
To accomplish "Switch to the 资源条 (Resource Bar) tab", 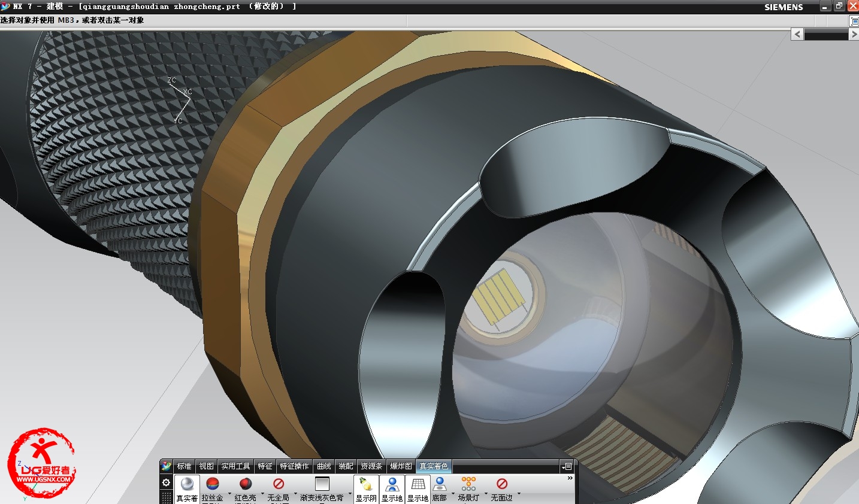I will [371, 466].
